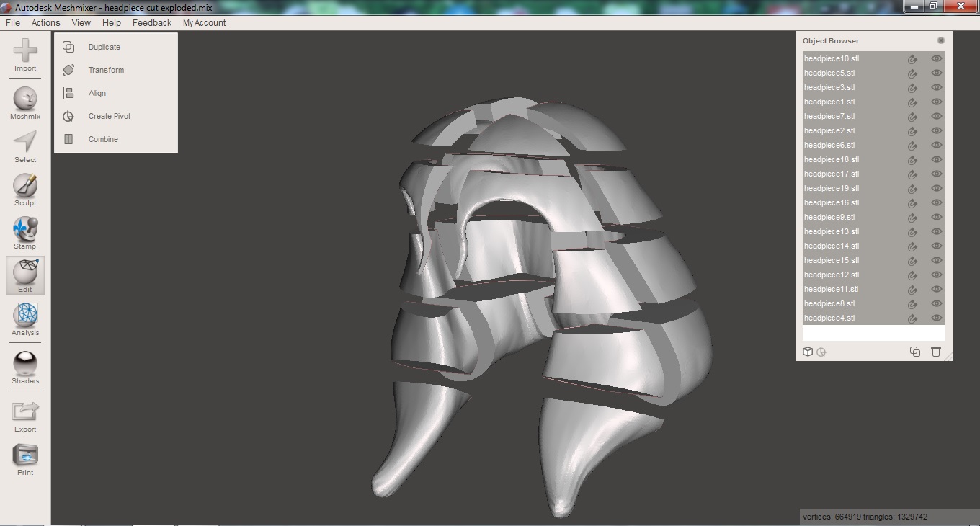Hide headpiece8.stl using eye icon
980x526 pixels.
point(937,303)
